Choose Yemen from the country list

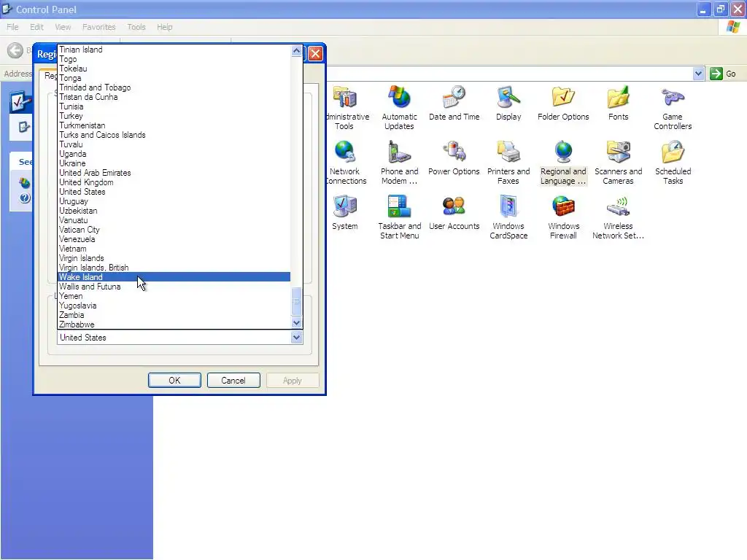pyautogui.click(x=174, y=296)
